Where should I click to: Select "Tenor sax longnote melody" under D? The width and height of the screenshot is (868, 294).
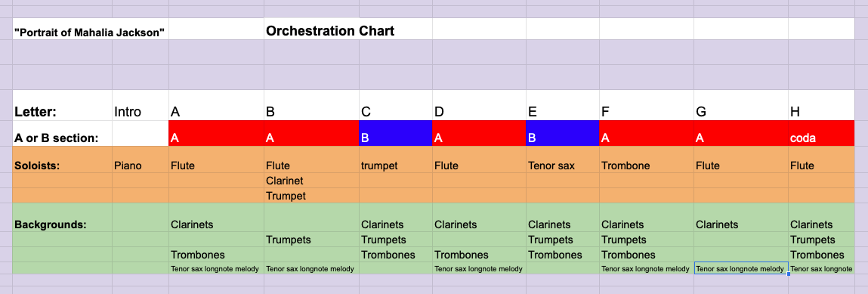(480, 268)
